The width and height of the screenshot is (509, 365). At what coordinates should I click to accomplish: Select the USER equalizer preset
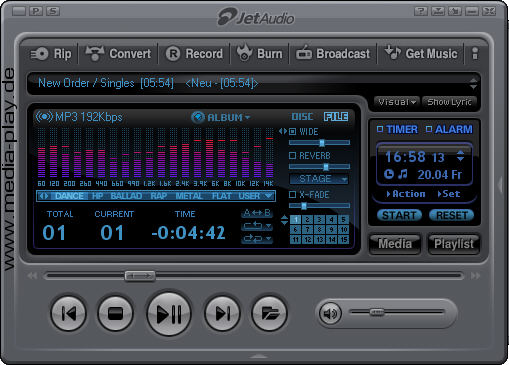tap(249, 196)
